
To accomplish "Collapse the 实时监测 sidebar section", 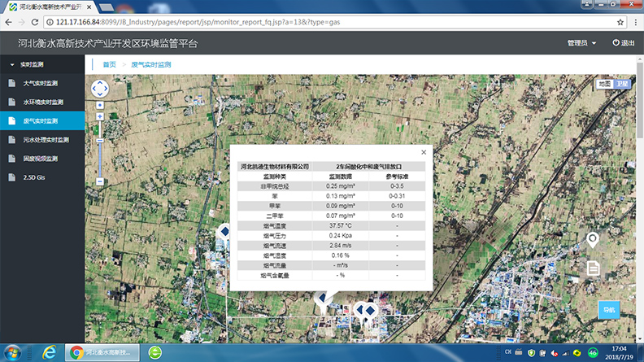I will pyautogui.click(x=33, y=63).
